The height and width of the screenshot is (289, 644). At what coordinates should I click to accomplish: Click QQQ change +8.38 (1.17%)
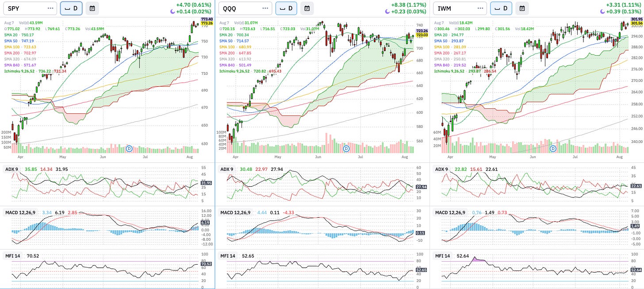tap(408, 4)
